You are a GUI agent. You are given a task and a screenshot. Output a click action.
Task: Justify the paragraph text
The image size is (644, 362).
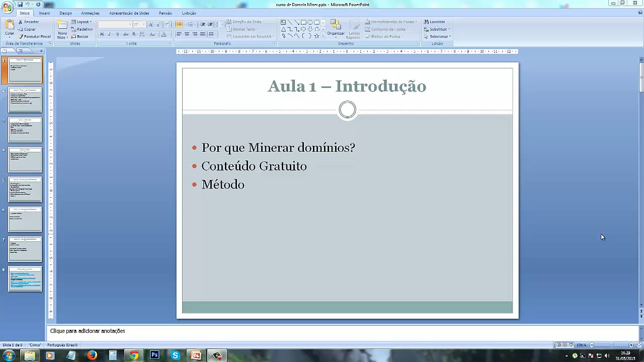tap(202, 34)
